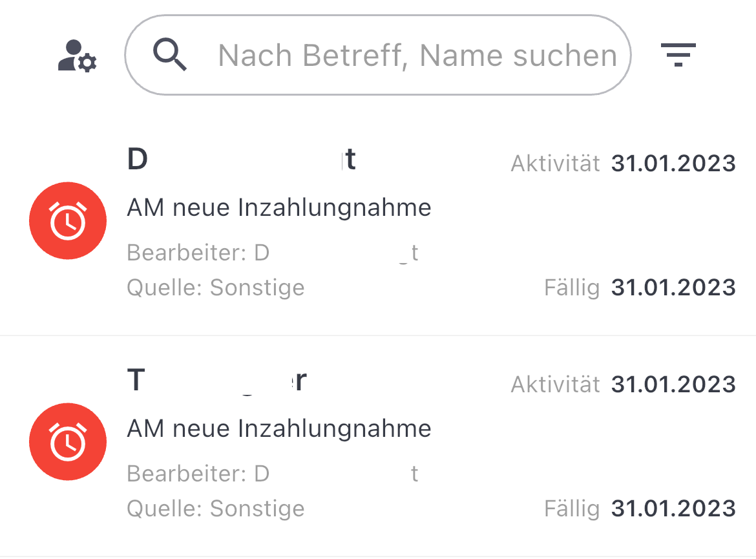Viewport: 756px width, 559px height.
Task: Click the second entry's Aktivität date
Action: (x=673, y=385)
